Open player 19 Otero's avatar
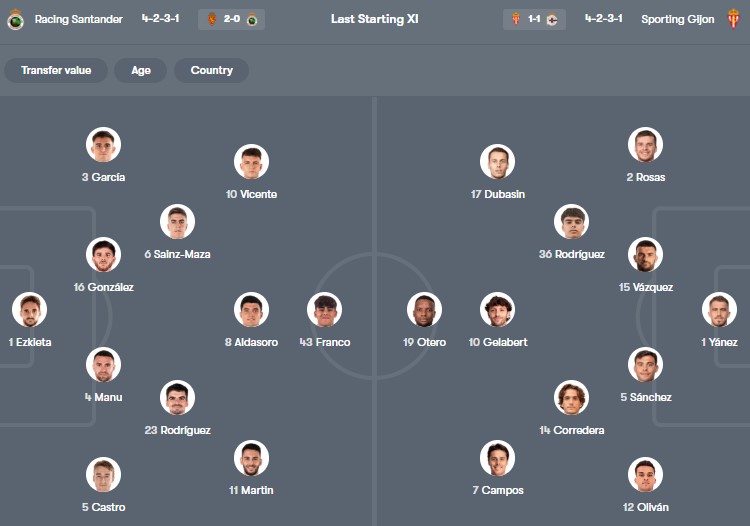The image size is (750, 526). pos(425,310)
